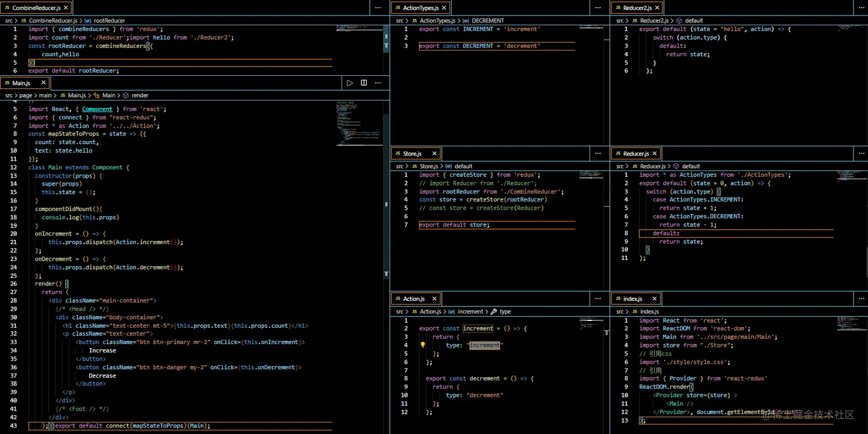This screenshot has height=434, width=868.
Task: Expand the render breadcrumb in Main.js
Action: click(139, 95)
